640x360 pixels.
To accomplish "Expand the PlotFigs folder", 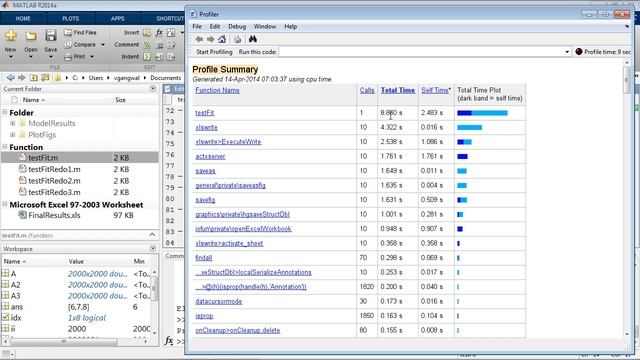I will click(x=13, y=134).
